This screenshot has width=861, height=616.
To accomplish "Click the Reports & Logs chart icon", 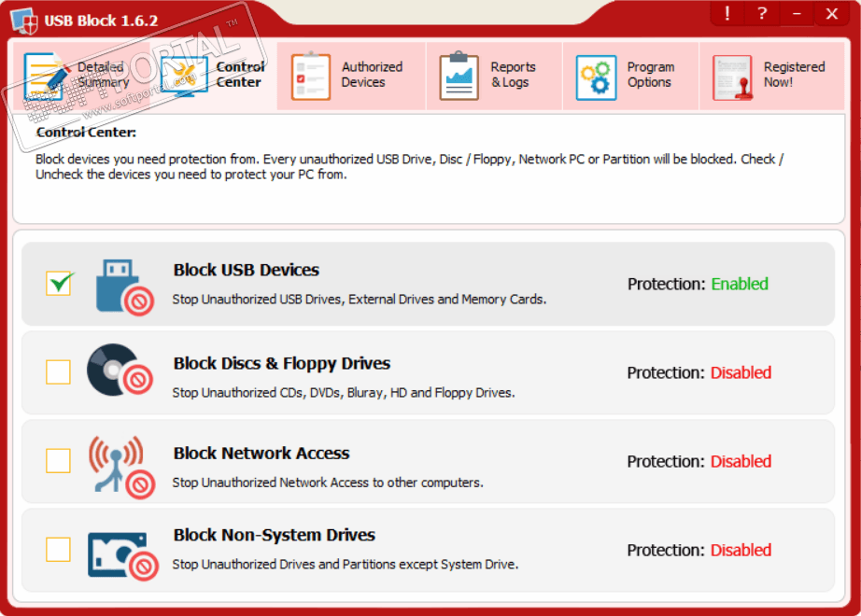I will 459,76.
